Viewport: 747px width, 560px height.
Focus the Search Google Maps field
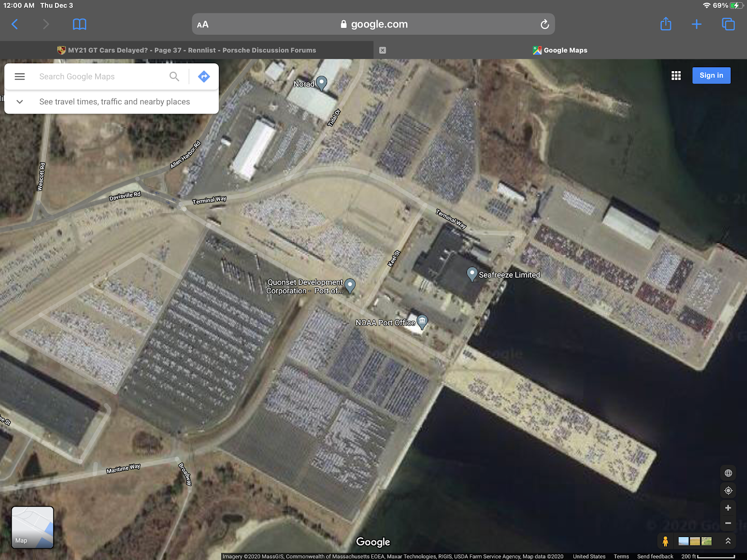point(101,77)
